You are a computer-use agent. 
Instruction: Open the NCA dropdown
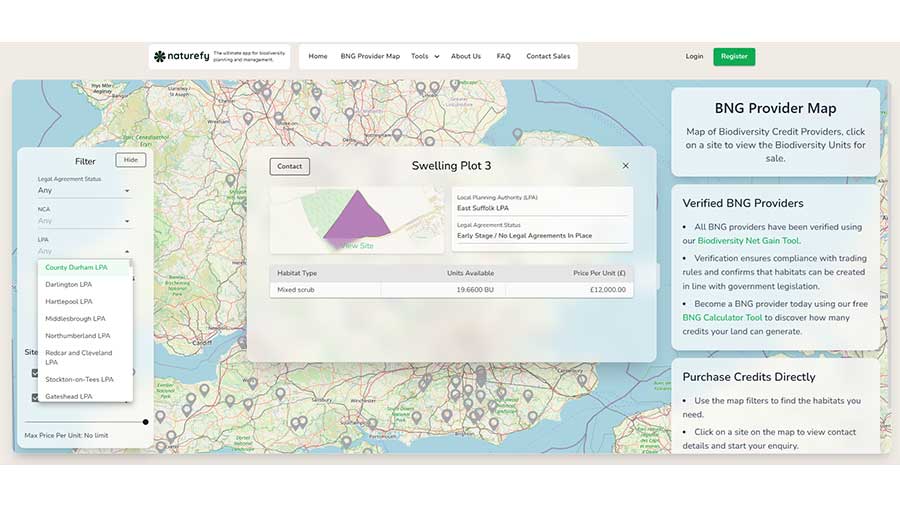coord(84,221)
